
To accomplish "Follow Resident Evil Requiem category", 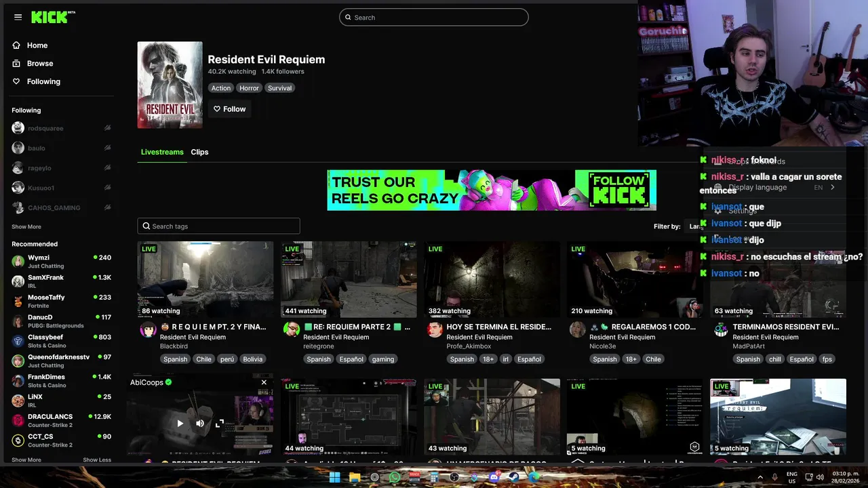I will [229, 109].
